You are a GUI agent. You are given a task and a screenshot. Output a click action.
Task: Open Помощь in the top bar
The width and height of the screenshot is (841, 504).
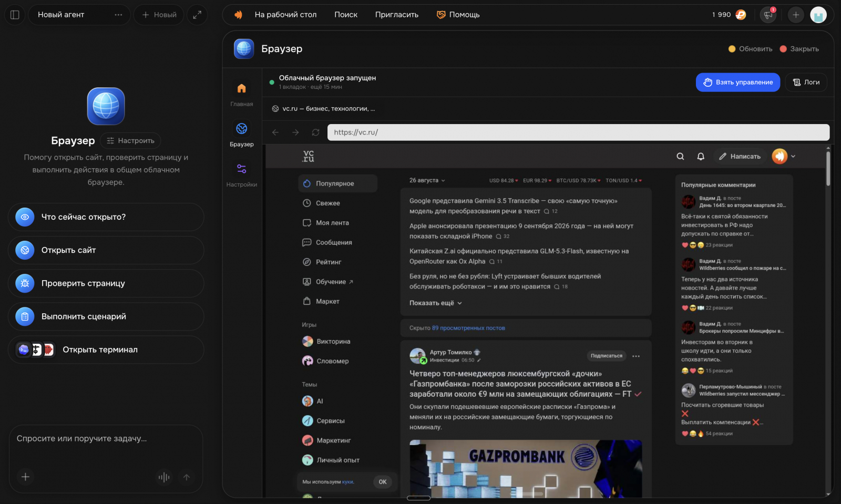458,15
